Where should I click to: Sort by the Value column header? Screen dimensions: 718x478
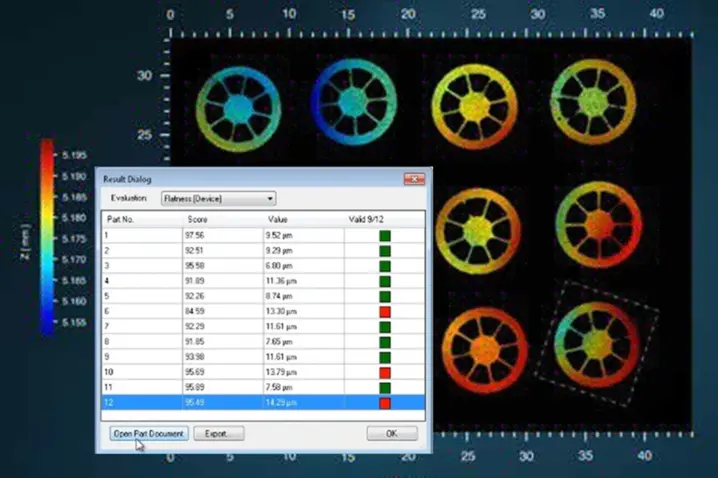click(x=278, y=218)
